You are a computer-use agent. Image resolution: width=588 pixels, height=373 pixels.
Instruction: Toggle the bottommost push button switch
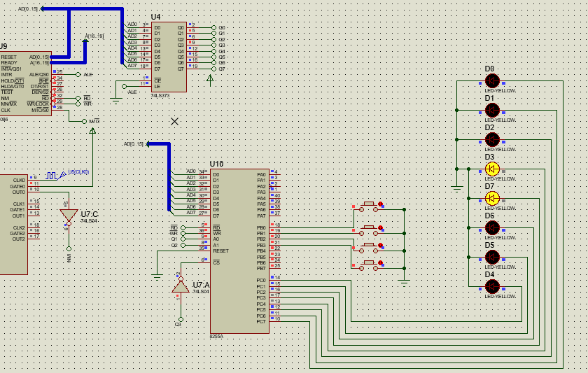tap(369, 265)
